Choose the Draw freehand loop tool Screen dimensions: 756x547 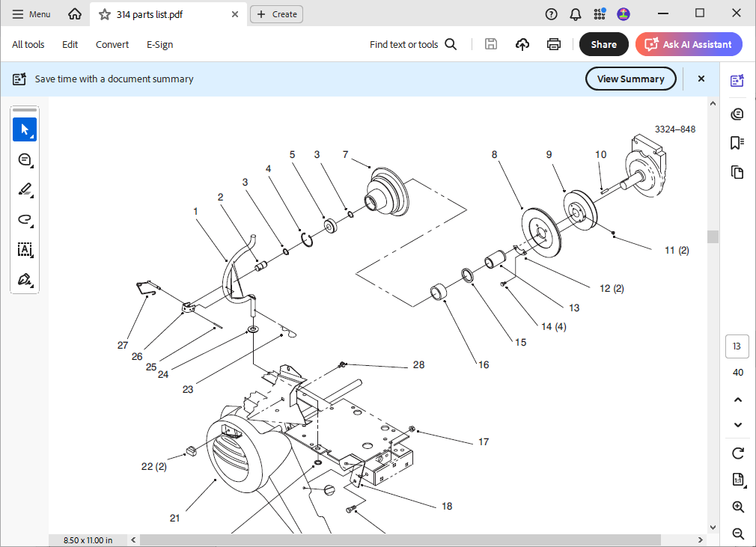(25, 220)
